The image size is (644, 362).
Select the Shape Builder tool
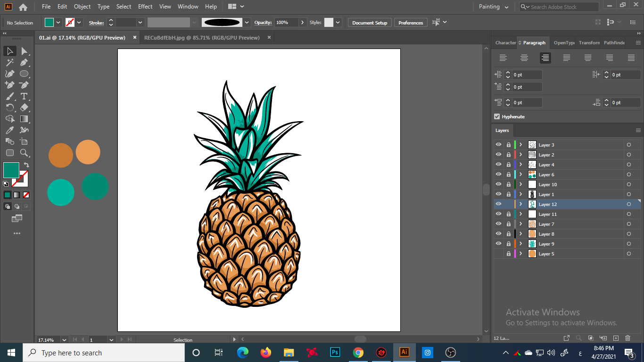click(x=10, y=119)
